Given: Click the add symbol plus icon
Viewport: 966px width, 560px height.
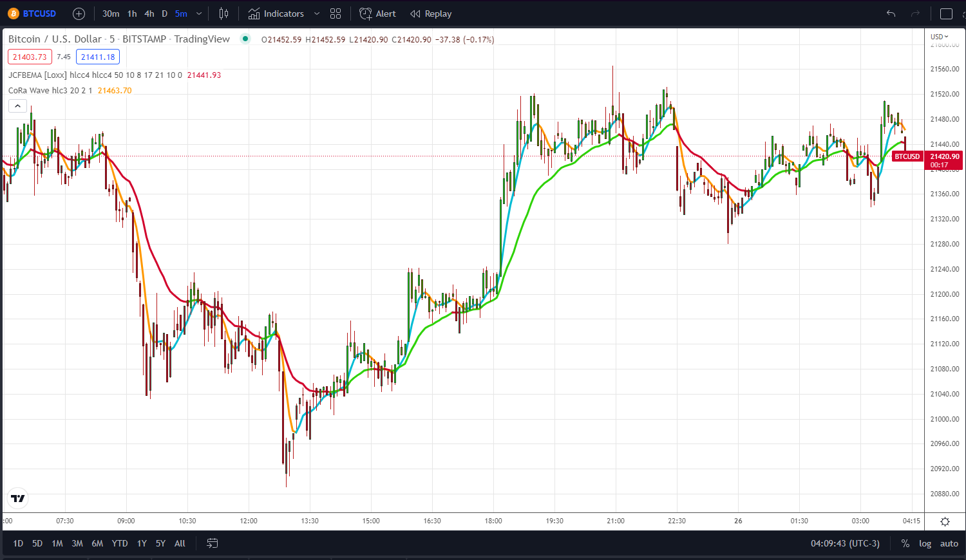Looking at the screenshot, I should pyautogui.click(x=79, y=14).
